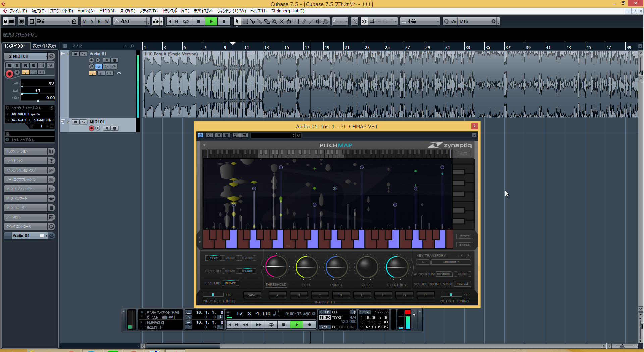Select the Split scissors tool

(x=252, y=21)
